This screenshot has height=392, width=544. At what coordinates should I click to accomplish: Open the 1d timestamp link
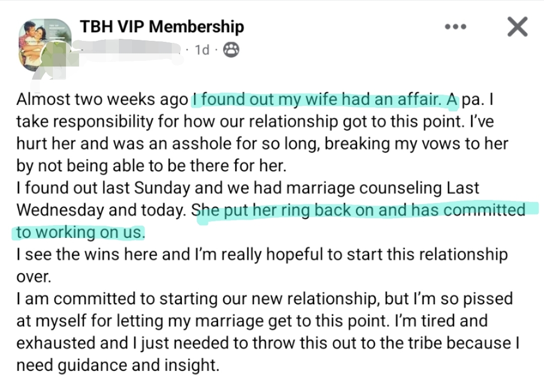point(201,50)
